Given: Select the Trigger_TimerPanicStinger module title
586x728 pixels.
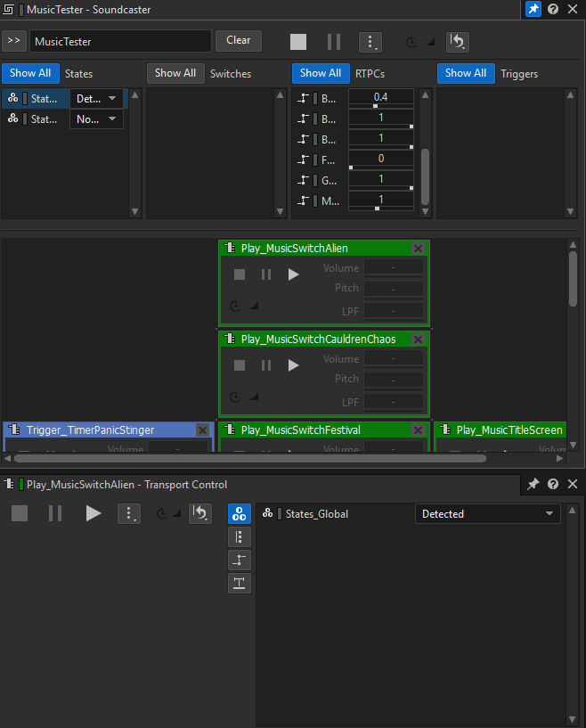Looking at the screenshot, I should [x=90, y=429].
